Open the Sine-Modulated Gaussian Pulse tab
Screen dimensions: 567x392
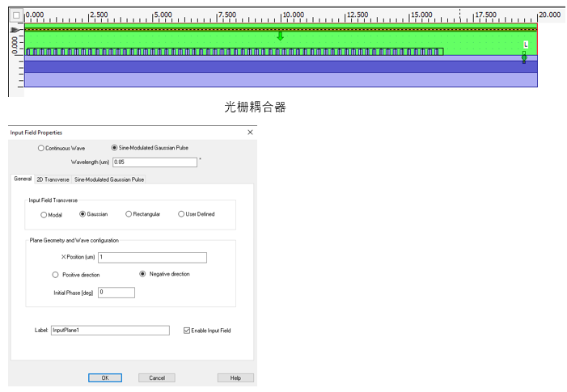pos(109,179)
